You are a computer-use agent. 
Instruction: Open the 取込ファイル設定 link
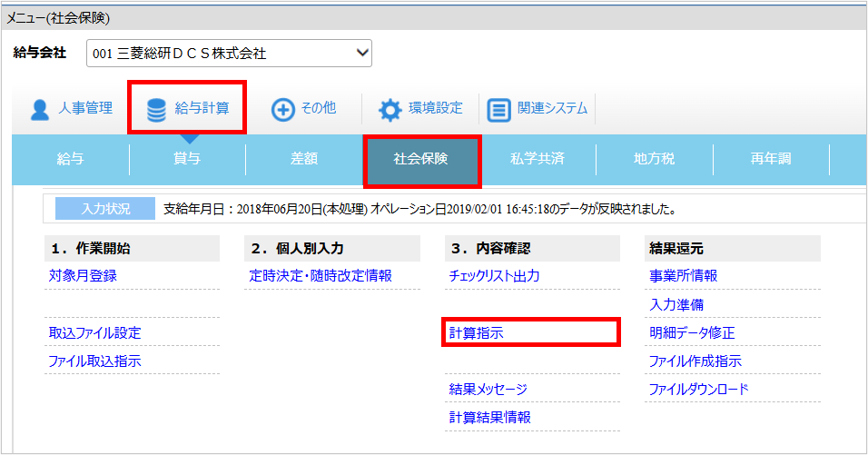pyautogui.click(x=94, y=332)
